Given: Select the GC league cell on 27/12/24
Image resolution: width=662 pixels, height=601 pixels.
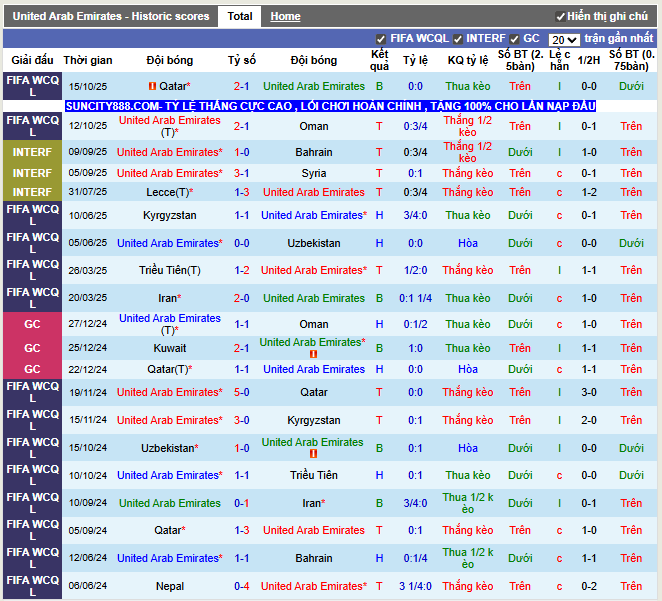Looking at the screenshot, I should [x=32, y=324].
